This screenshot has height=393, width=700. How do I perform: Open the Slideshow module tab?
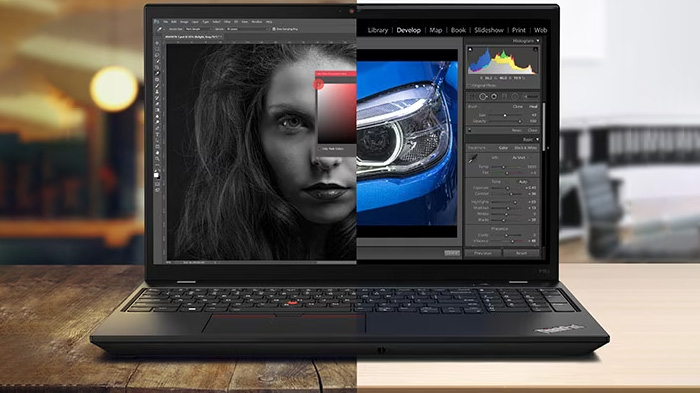tap(489, 30)
